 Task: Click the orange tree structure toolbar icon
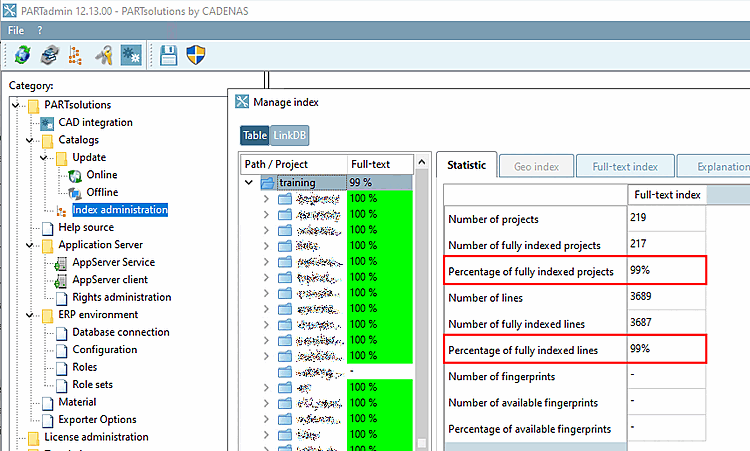tap(75, 55)
